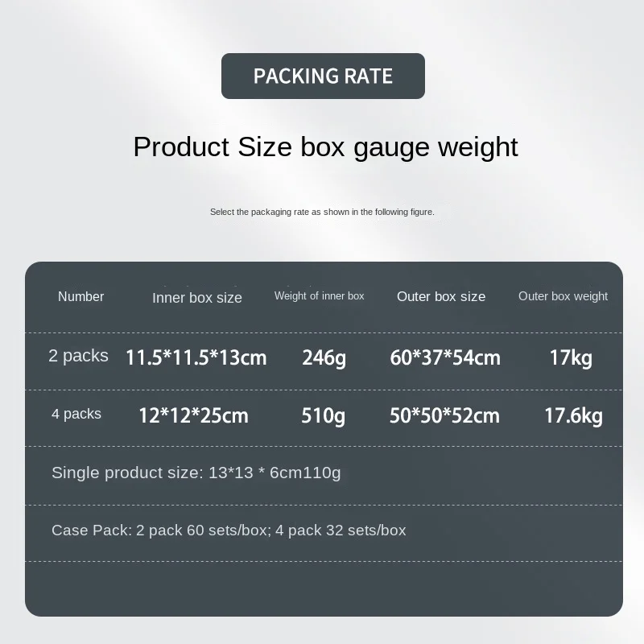Select the 4 packs row label
The width and height of the screenshot is (644, 644).
tap(76, 414)
